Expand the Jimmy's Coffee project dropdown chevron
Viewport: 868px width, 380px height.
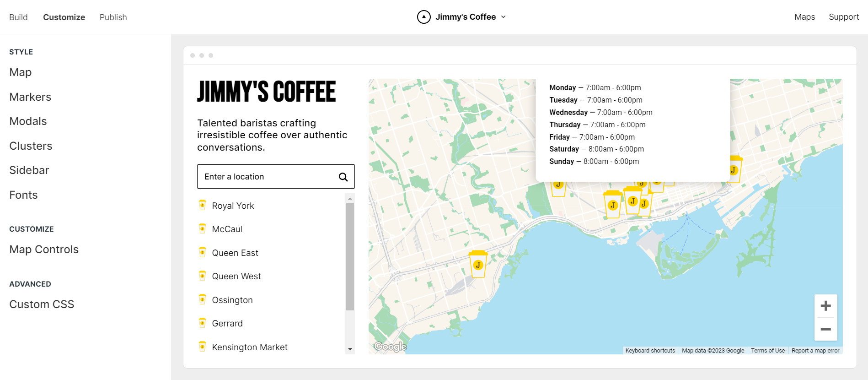tap(504, 17)
